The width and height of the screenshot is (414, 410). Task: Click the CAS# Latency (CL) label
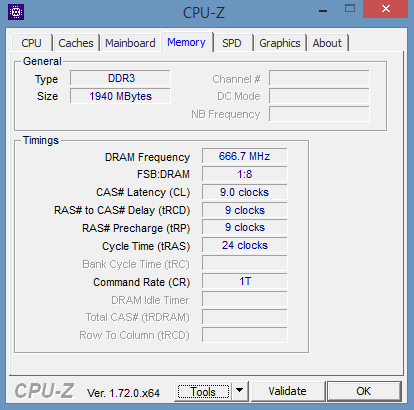tap(143, 192)
